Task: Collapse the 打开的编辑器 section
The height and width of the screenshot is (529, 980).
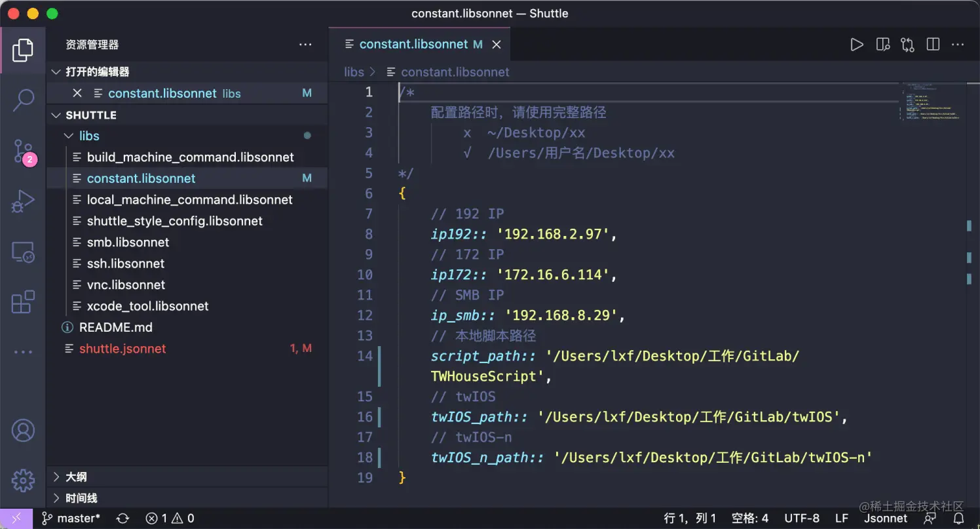Action: [x=187, y=72]
